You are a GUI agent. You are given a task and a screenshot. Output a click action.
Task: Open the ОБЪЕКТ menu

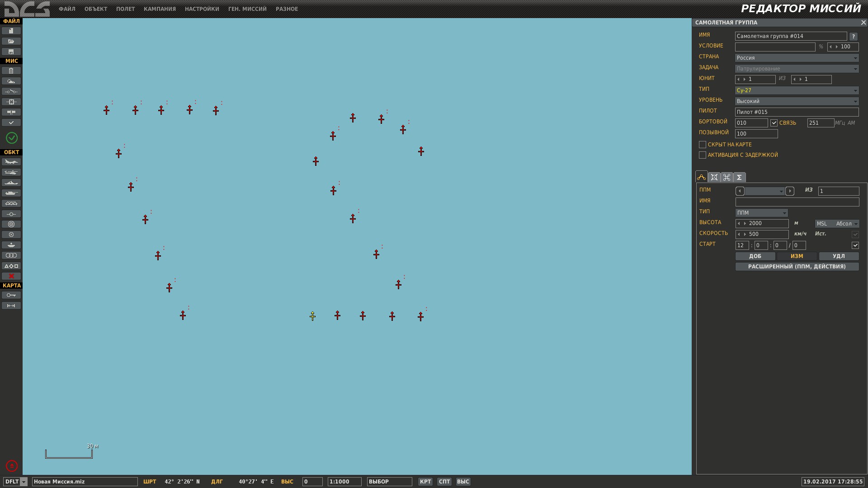pos(96,9)
